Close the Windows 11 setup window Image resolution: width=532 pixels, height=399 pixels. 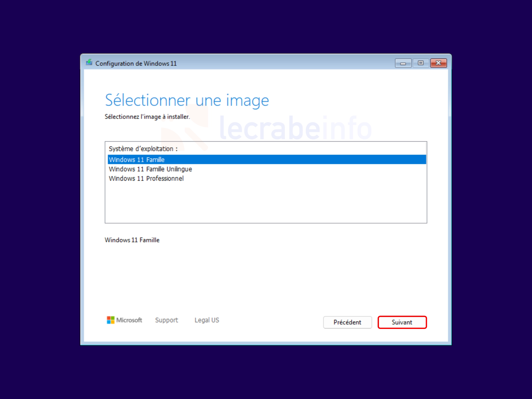click(x=438, y=63)
